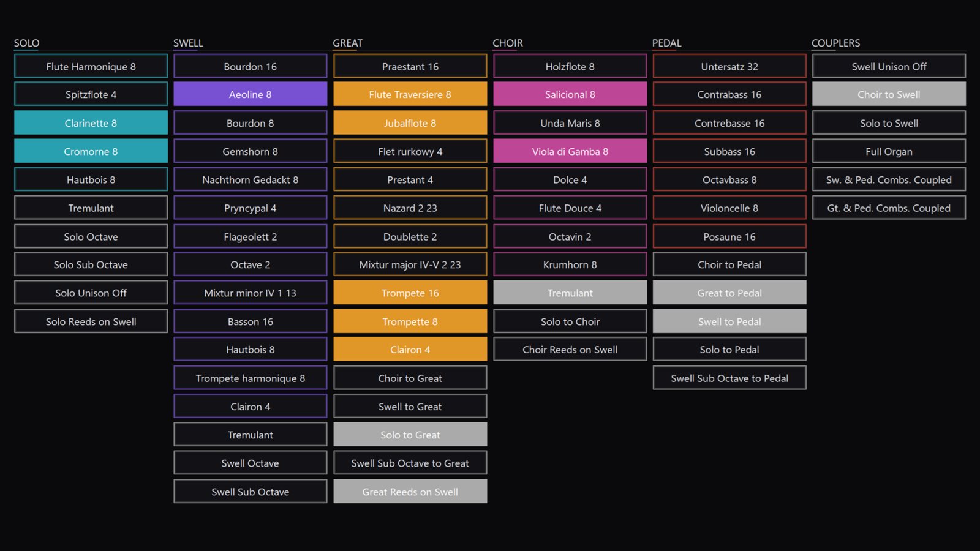980x551 pixels.
Task: Enable Flet rurkowy 4 stop
Action: click(x=410, y=151)
